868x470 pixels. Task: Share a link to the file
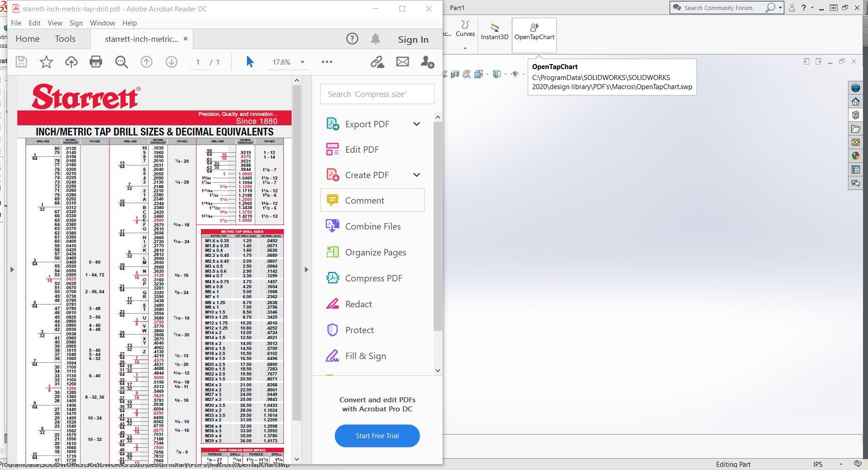(377, 62)
